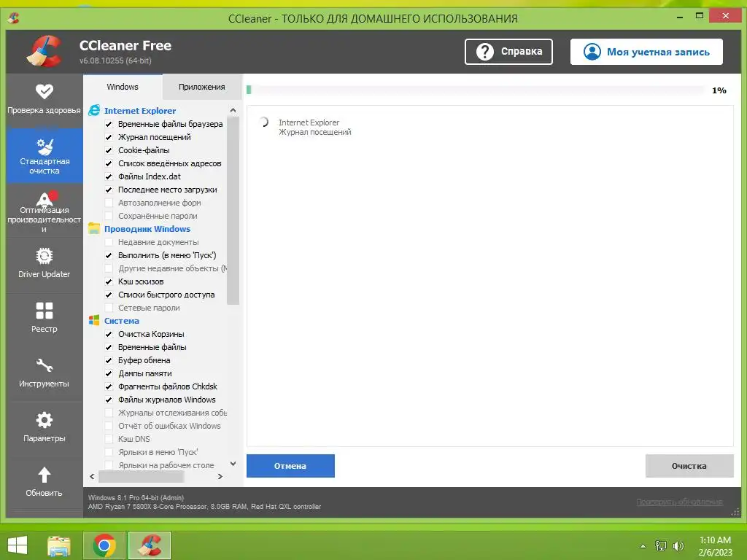Toggle Файлы журналов Windows checkbox

tap(109, 400)
